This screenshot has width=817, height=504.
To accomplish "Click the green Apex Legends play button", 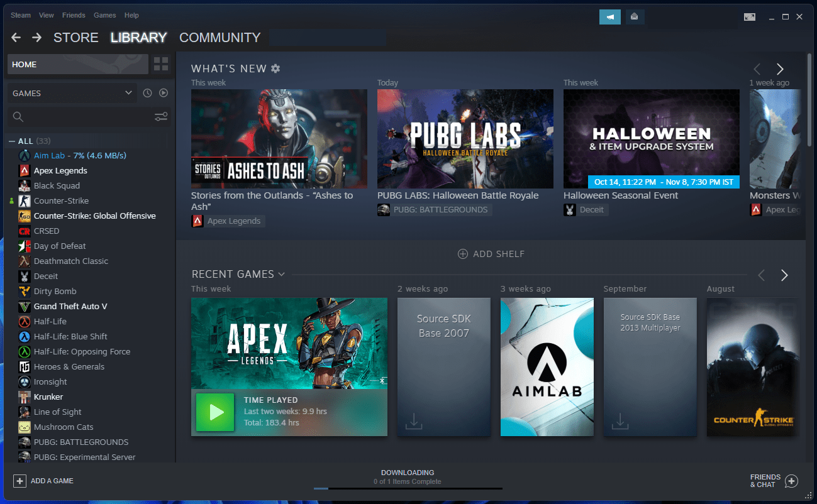I will pyautogui.click(x=215, y=412).
